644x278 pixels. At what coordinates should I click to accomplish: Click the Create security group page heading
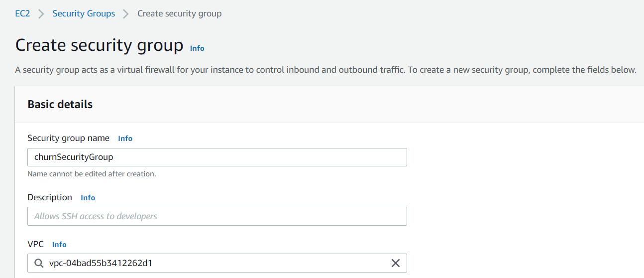click(x=100, y=45)
